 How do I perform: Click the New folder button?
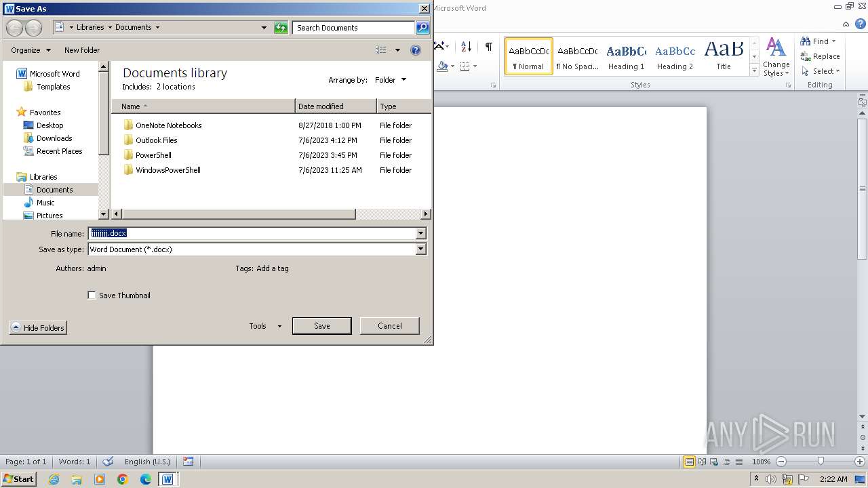[x=82, y=50]
